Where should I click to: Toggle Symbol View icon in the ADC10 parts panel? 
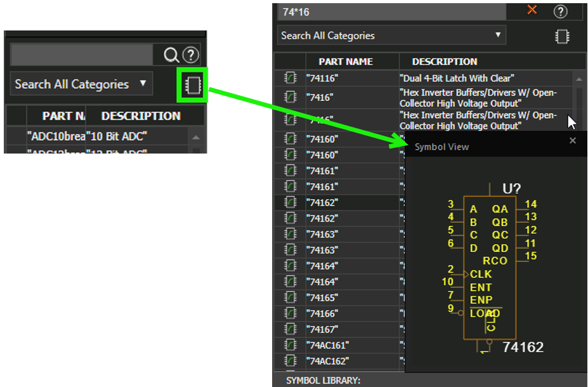click(x=193, y=85)
